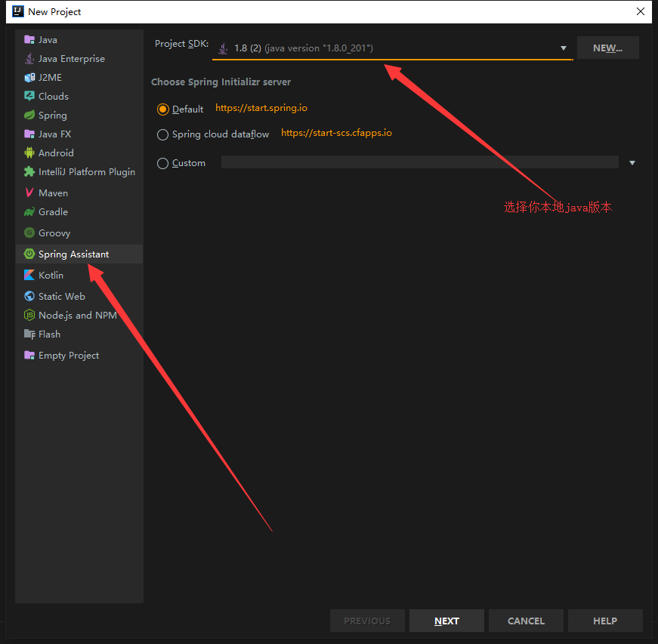
Task: Click the Java FX project label
Action: click(54, 134)
